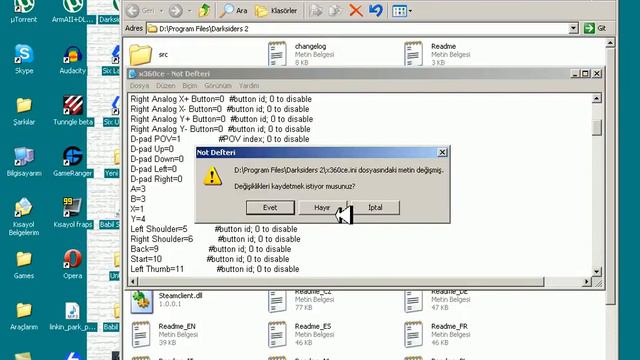Select the Readme_ES file
Viewport: 640px width, 360px height.
tap(300, 334)
